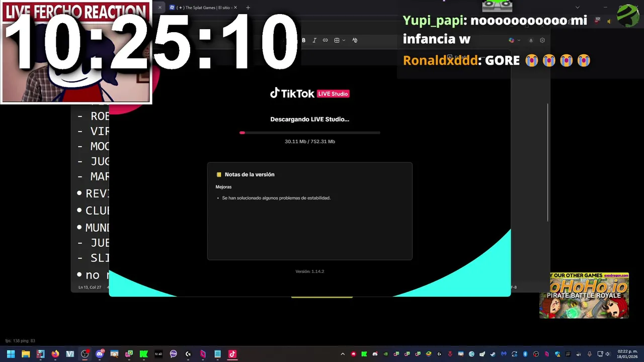The image size is (644, 362).
Task: Open volume control in system tray
Action: 608,354
